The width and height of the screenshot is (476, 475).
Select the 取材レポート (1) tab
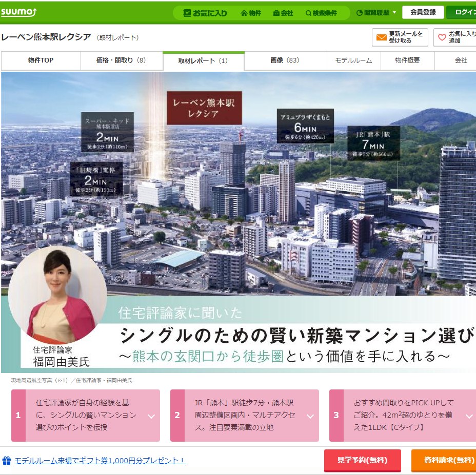coord(203,61)
